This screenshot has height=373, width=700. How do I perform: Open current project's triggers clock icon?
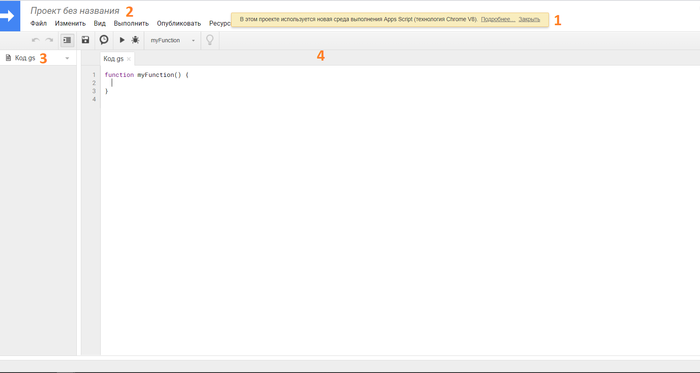tap(104, 40)
